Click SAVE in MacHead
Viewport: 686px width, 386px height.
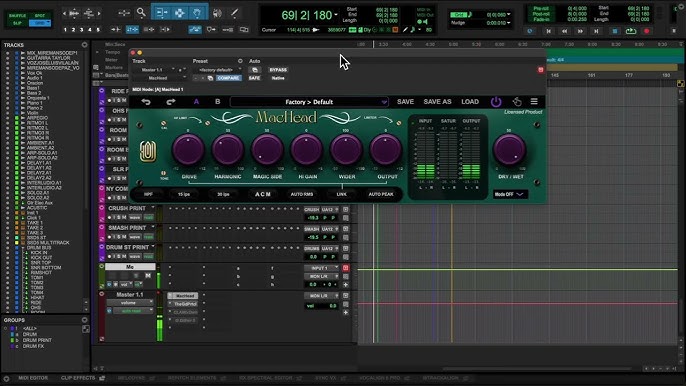[405, 102]
